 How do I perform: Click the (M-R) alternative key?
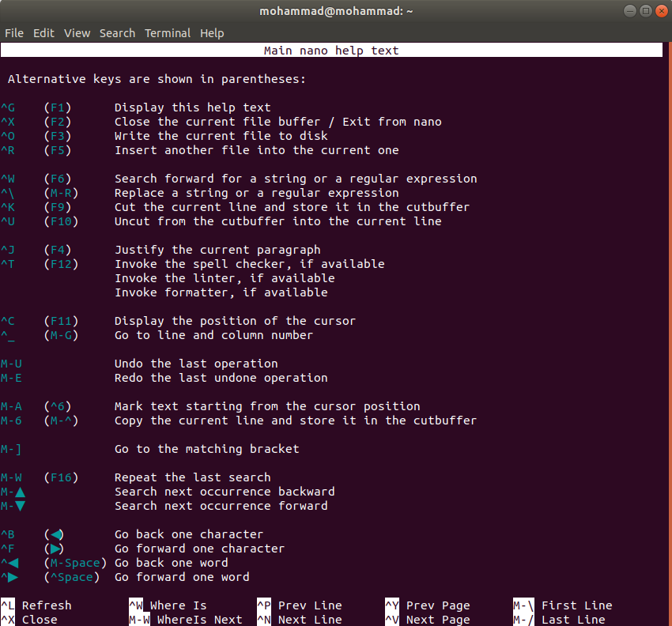coord(62,193)
